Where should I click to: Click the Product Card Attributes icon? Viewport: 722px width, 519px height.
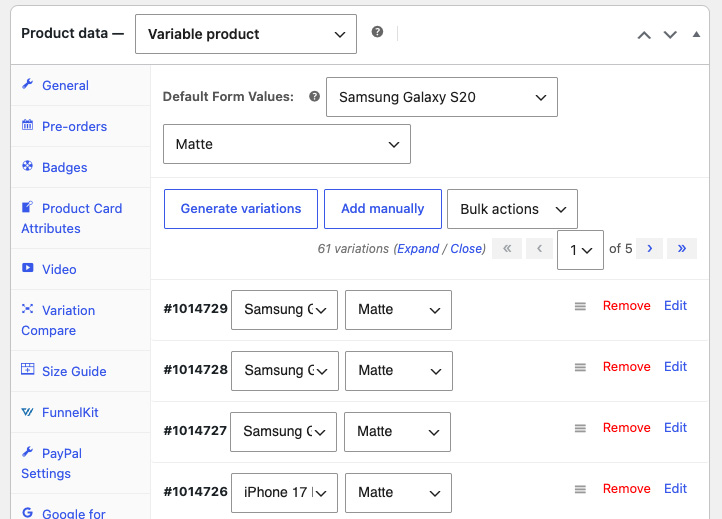(28, 207)
